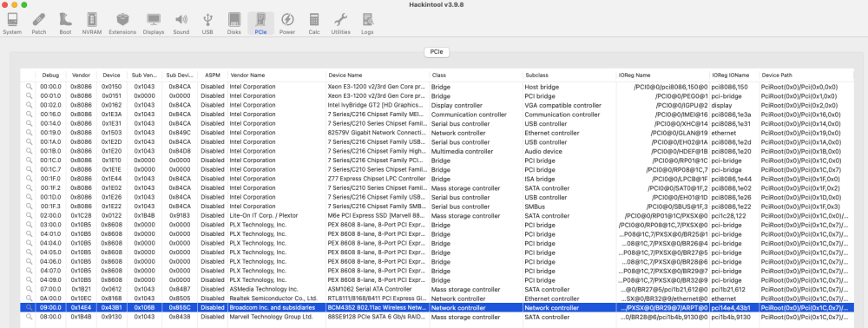This screenshot has height=328, width=868.
Task: Click magnifier icon for device 00:19.0
Action: click(x=29, y=133)
